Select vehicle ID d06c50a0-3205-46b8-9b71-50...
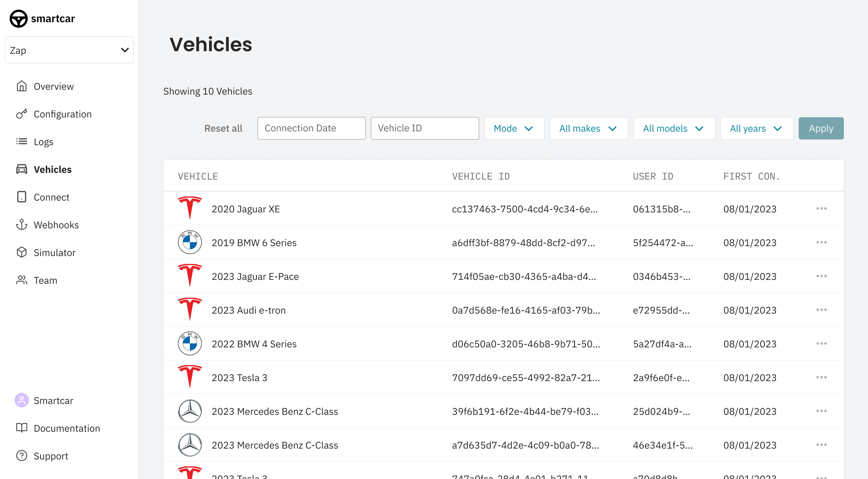The height and width of the screenshot is (479, 868). coord(526,344)
